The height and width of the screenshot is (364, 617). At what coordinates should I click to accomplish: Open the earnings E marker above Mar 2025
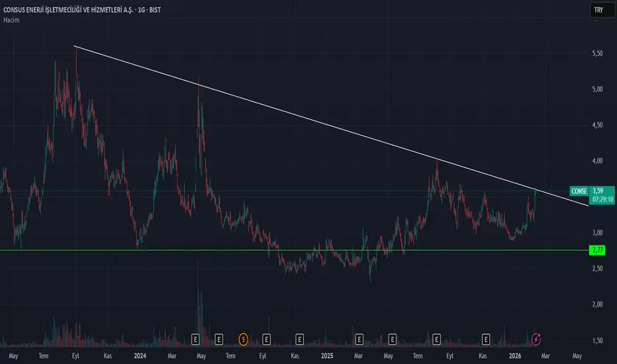click(359, 340)
